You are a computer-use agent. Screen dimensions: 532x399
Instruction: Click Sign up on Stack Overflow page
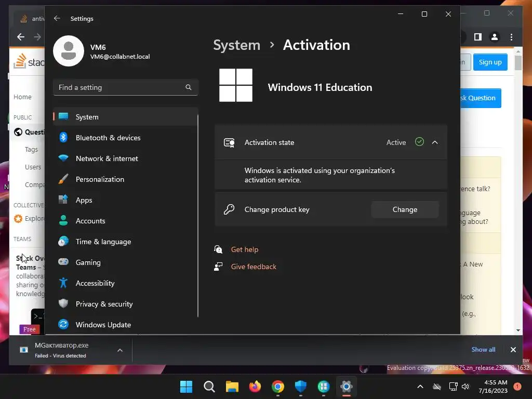490,62
